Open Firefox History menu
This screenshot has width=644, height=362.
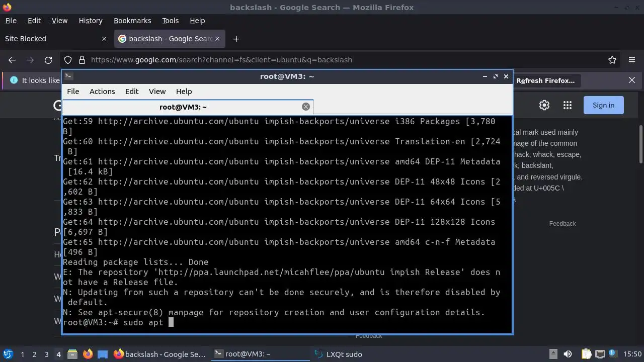pos(91,21)
